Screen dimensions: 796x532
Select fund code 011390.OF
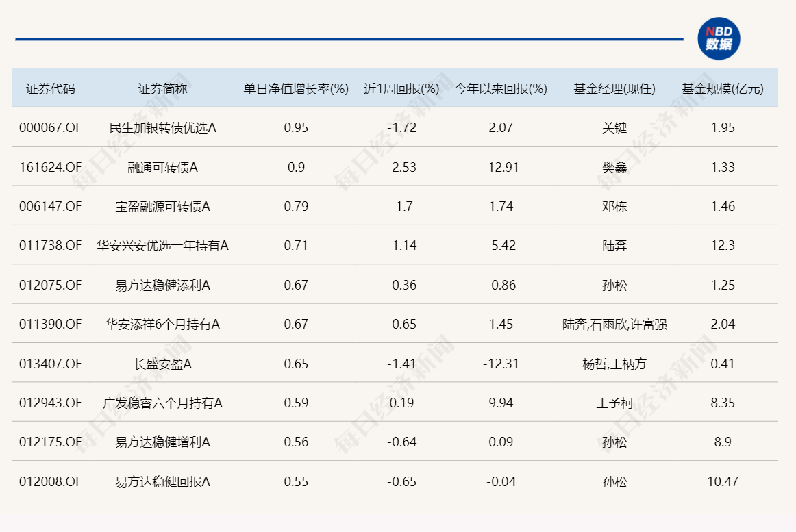pos(50,324)
